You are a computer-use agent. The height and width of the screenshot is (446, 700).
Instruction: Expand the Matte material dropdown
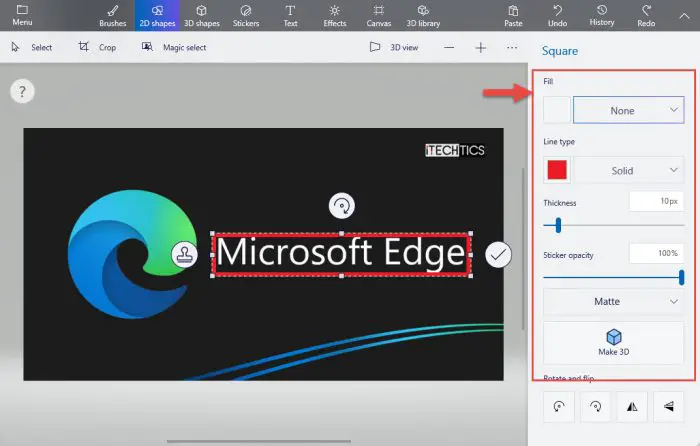tap(613, 300)
